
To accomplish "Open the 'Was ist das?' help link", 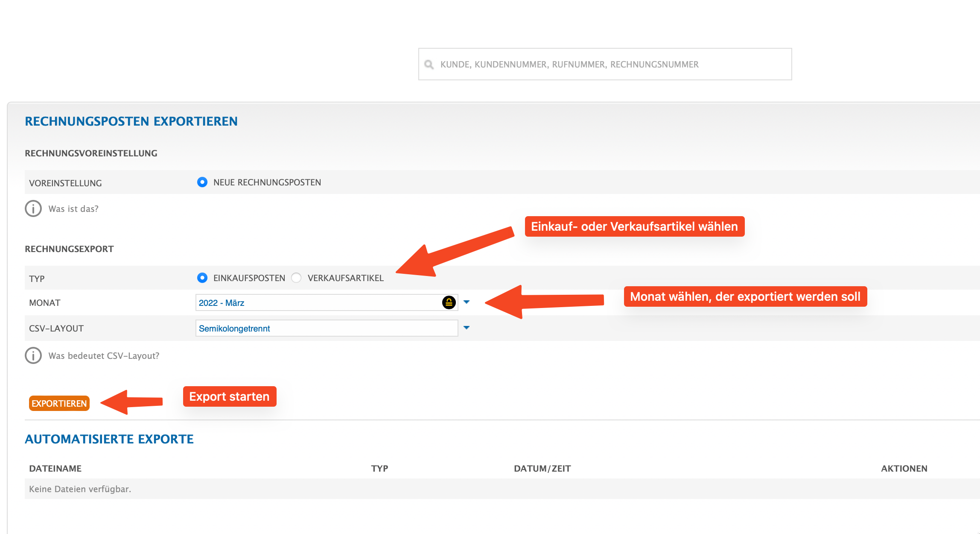I will [x=73, y=209].
